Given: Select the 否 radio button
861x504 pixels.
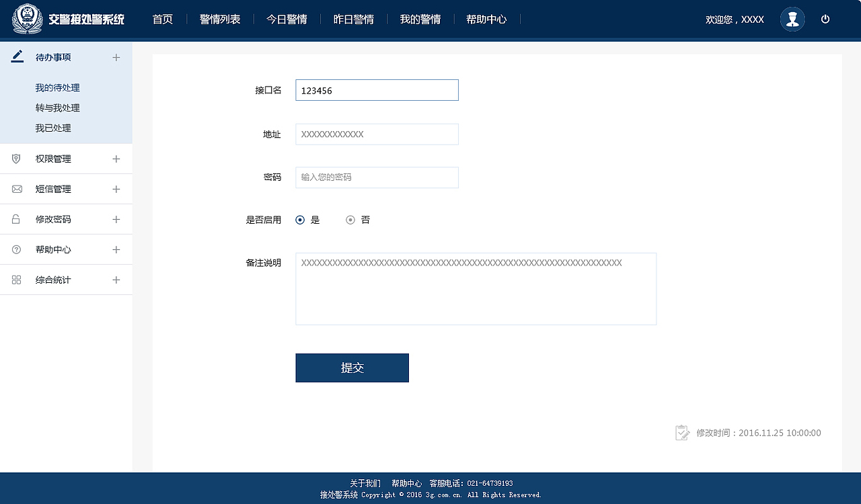Looking at the screenshot, I should click(350, 219).
